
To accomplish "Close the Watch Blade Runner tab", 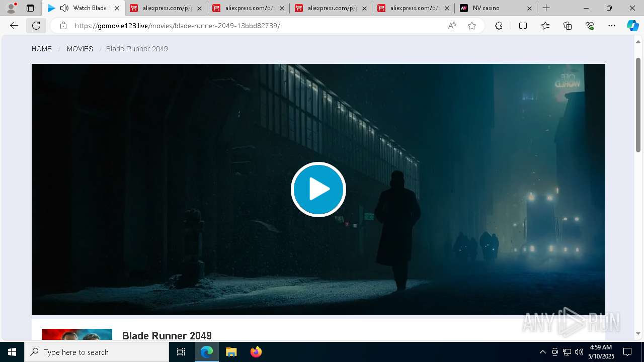I will [x=117, y=8].
